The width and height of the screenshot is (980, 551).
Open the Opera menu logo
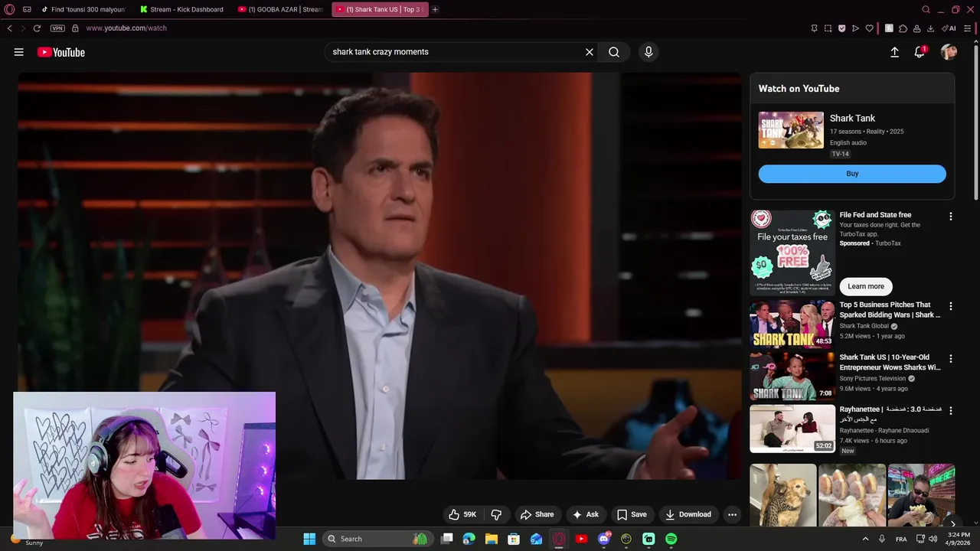coord(9,9)
